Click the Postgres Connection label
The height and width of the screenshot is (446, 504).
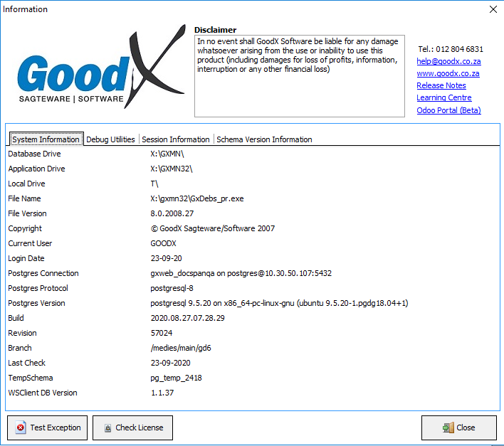coord(43,273)
